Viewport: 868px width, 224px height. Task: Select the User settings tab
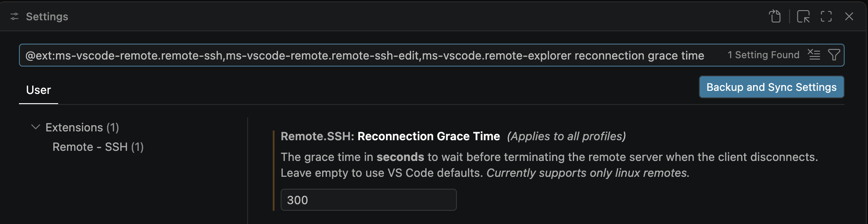[38, 90]
